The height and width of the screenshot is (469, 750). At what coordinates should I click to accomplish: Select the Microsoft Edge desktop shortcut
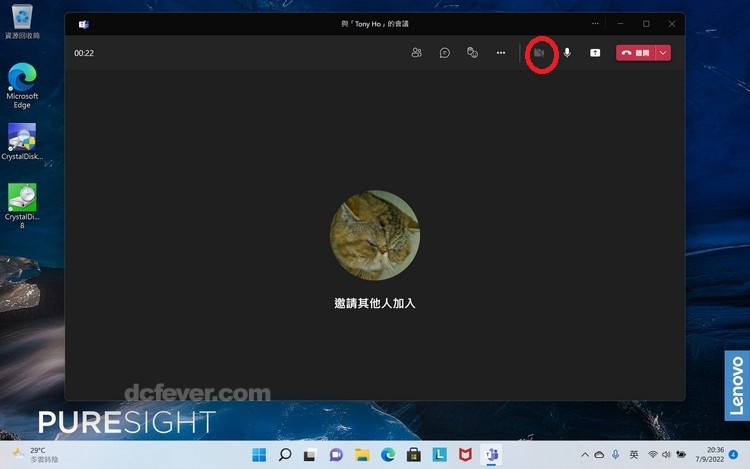pyautogui.click(x=22, y=85)
